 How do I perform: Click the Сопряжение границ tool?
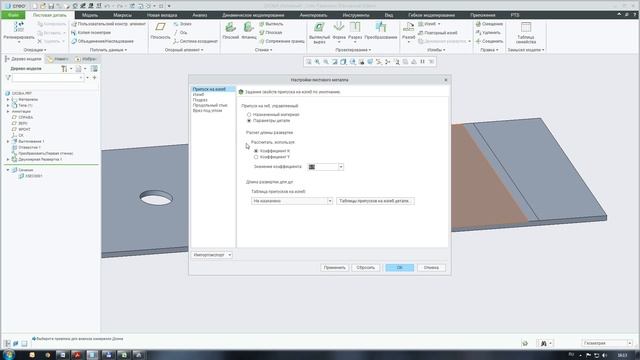[282, 41]
